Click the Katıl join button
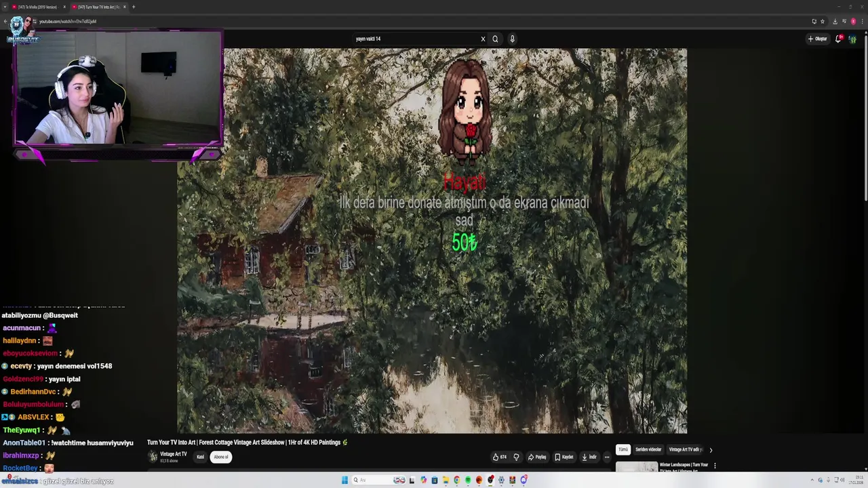The width and height of the screenshot is (868, 488). pos(200,457)
